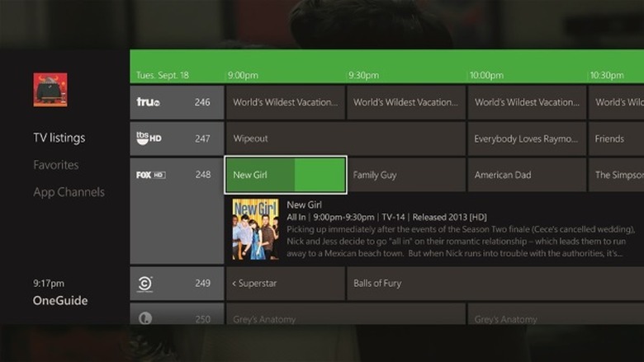Select Family Guy at 9:30pm
Image resolution: width=644 pixels, height=362 pixels.
click(405, 175)
